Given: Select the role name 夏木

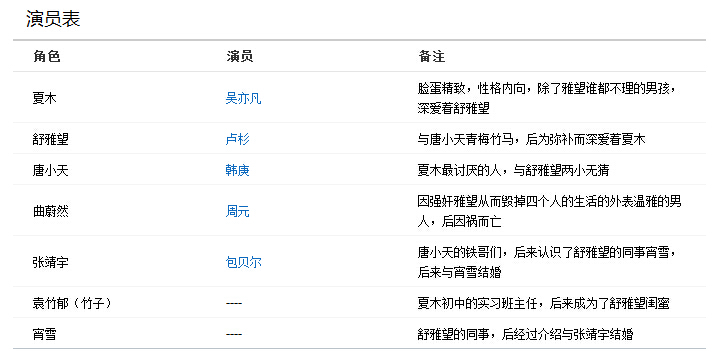Looking at the screenshot, I should click(44, 98).
